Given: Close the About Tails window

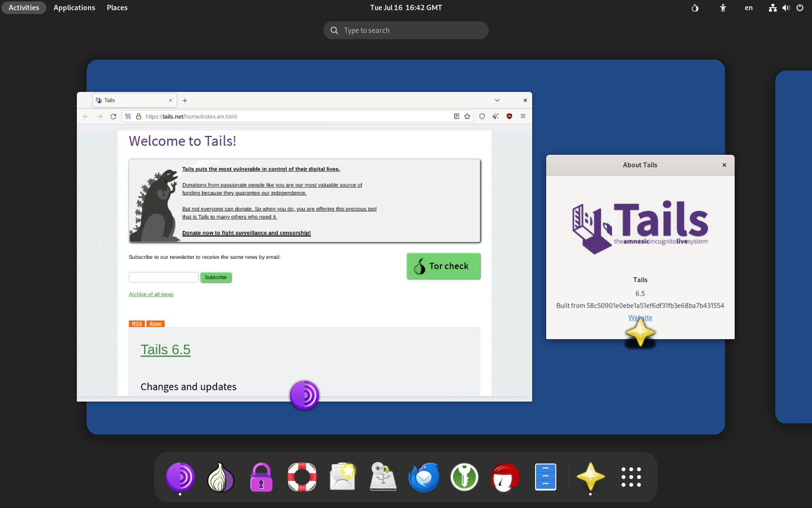Looking at the screenshot, I should [725, 165].
